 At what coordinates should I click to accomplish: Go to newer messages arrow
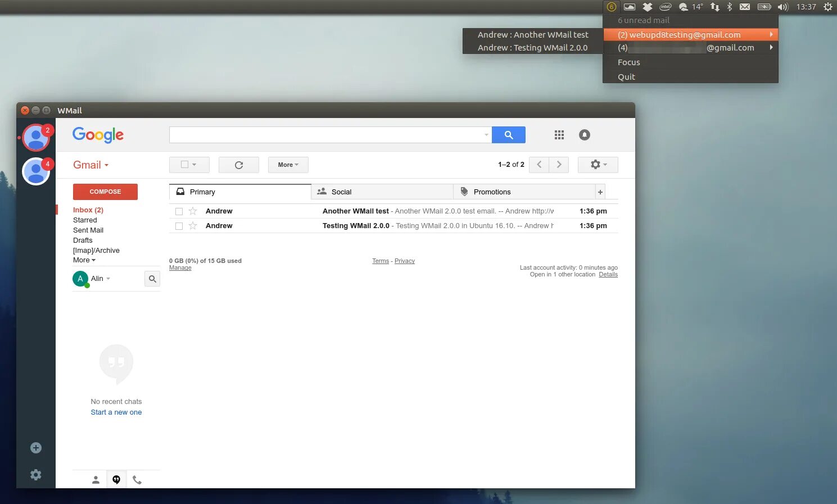[539, 165]
